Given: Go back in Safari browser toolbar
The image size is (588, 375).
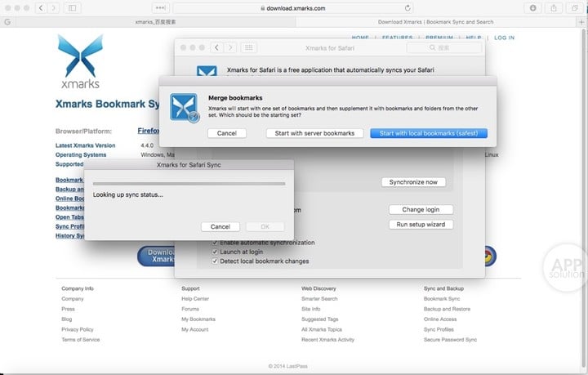Looking at the screenshot, I should [41, 8].
